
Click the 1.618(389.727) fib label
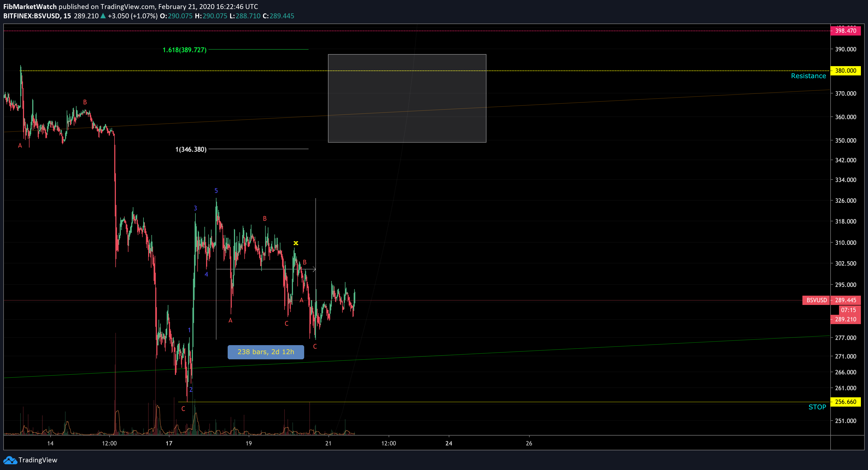point(184,50)
